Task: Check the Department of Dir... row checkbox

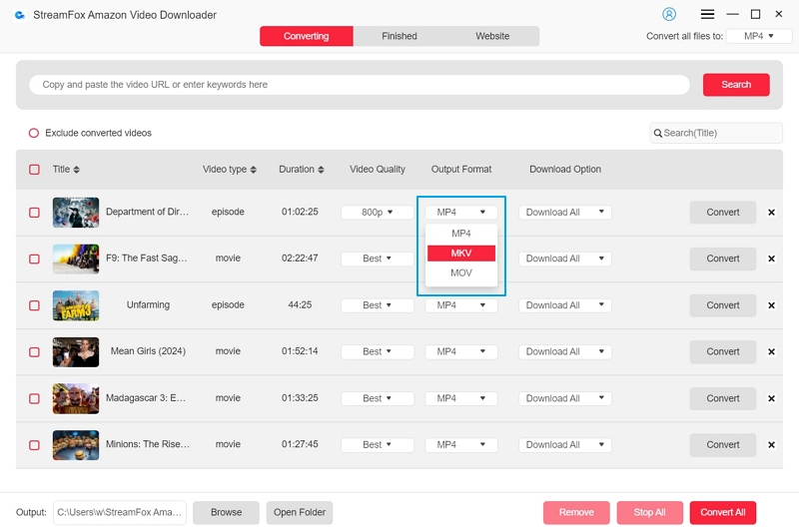Action: 34,213
